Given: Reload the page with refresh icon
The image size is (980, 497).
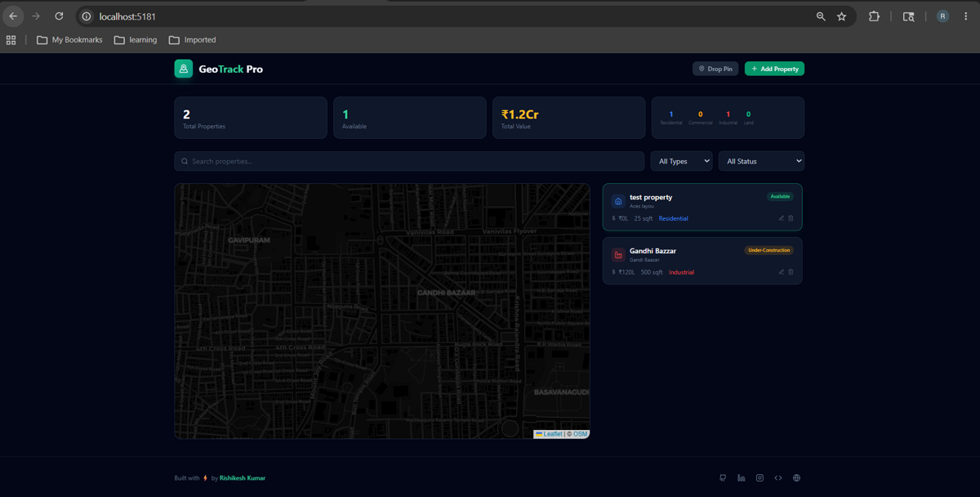Looking at the screenshot, I should click(59, 16).
